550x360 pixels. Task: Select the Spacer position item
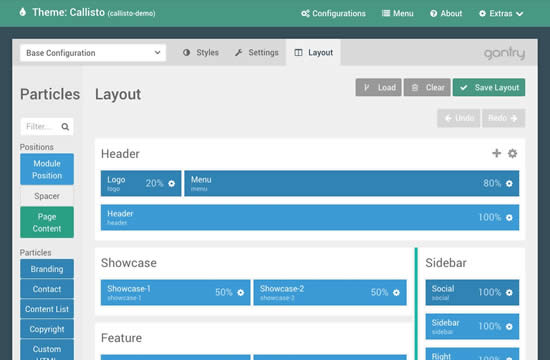click(x=47, y=196)
